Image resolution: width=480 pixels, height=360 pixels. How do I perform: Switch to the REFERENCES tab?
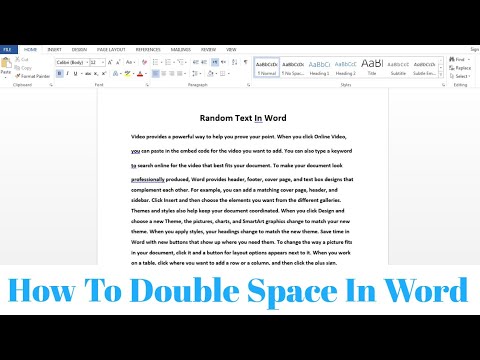click(148, 49)
